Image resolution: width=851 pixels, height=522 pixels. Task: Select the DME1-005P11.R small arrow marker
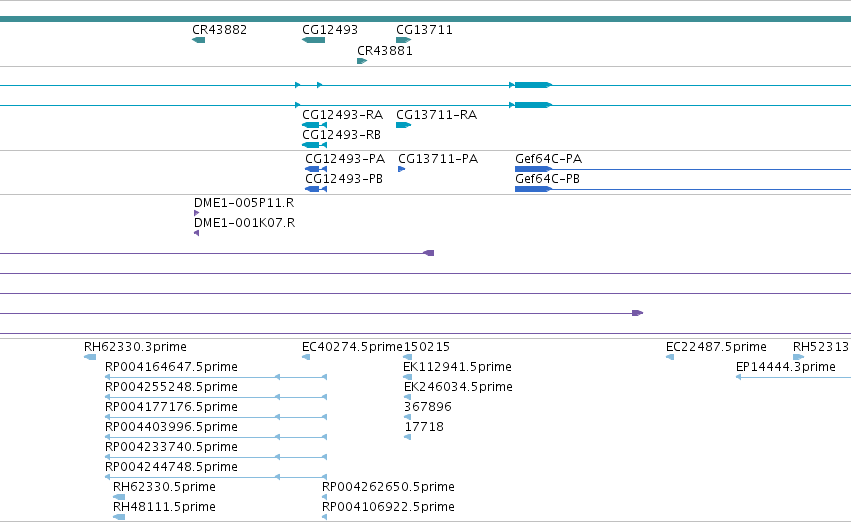tap(196, 213)
